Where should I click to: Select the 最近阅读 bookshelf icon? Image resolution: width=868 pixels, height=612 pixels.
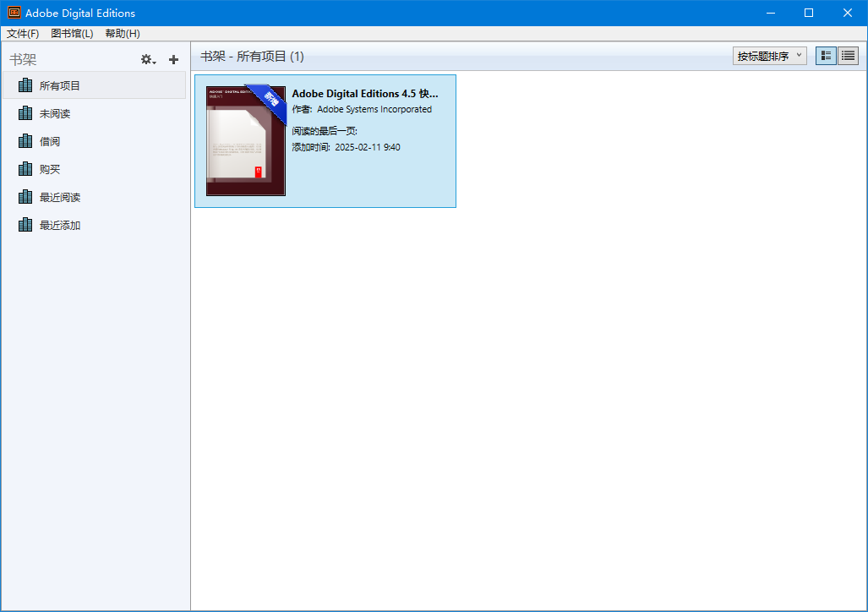click(x=25, y=196)
